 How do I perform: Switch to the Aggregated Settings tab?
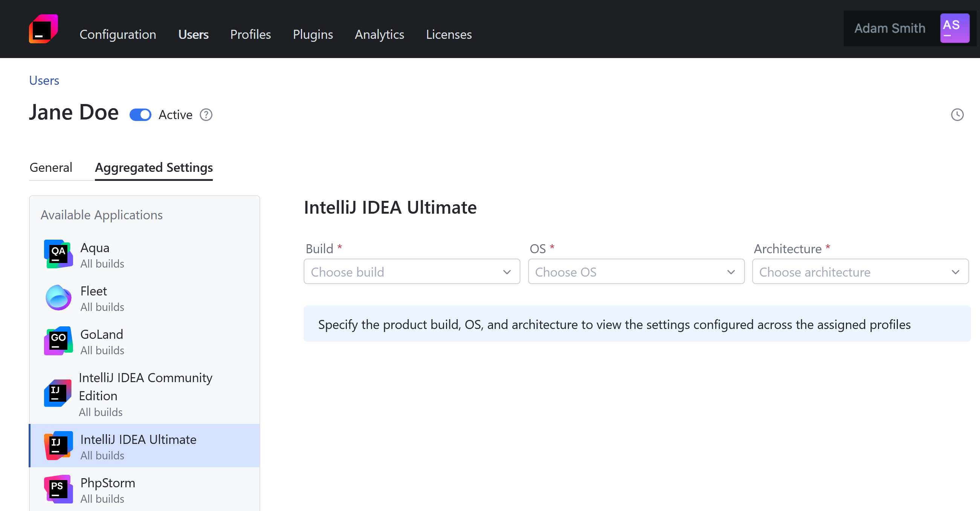tap(154, 168)
